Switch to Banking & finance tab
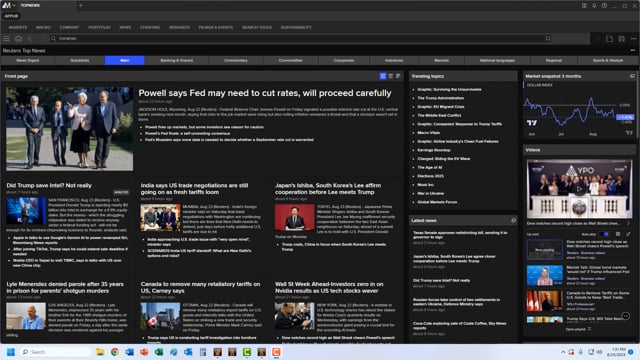This screenshot has width=640, height=360. (177, 60)
